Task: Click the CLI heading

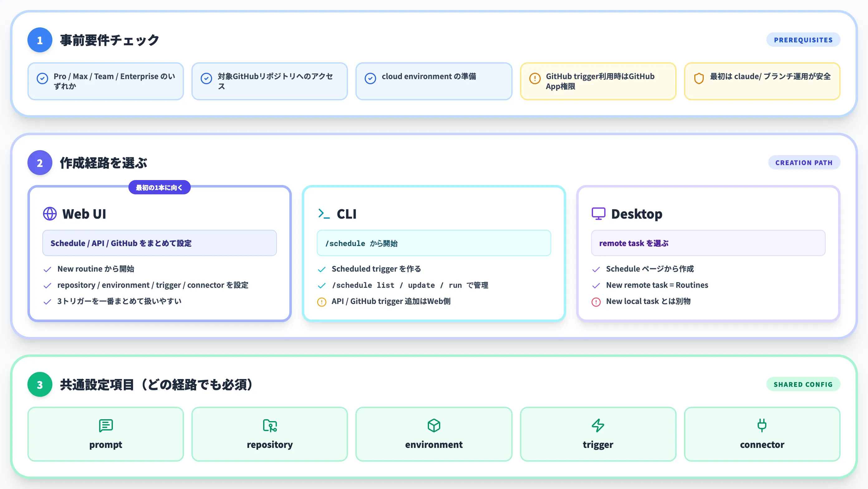Action: [347, 214]
